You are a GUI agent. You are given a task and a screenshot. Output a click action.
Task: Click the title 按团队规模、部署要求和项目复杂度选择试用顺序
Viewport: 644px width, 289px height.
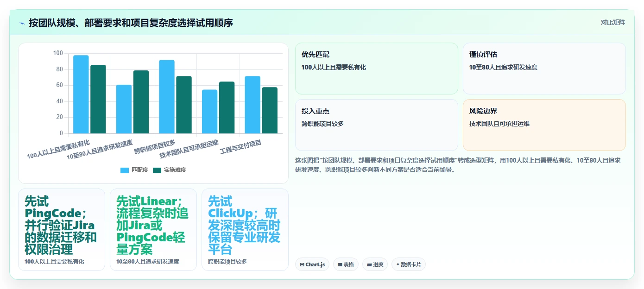131,23
